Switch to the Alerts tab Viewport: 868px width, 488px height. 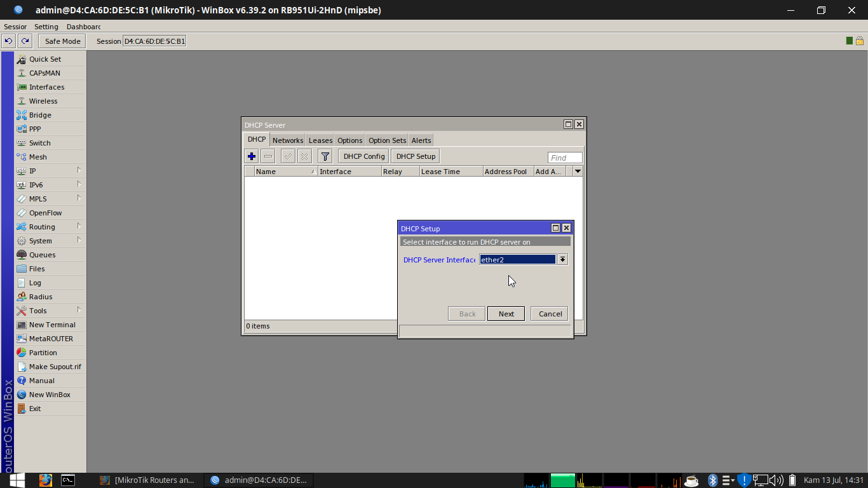(x=421, y=140)
